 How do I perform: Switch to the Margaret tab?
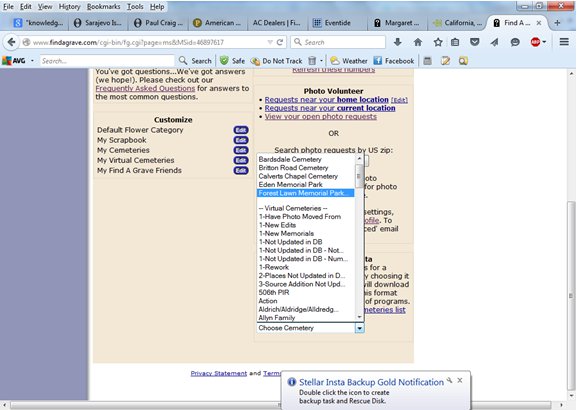click(x=397, y=23)
